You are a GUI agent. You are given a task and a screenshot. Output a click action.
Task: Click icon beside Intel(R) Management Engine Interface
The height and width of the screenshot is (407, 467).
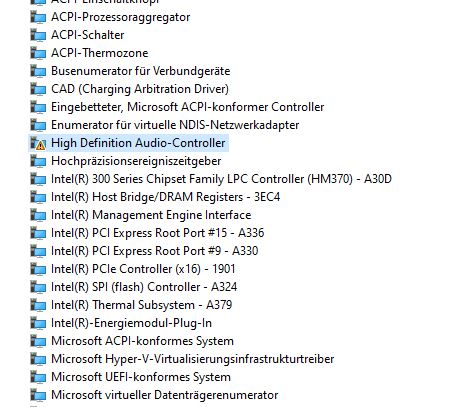(x=38, y=215)
